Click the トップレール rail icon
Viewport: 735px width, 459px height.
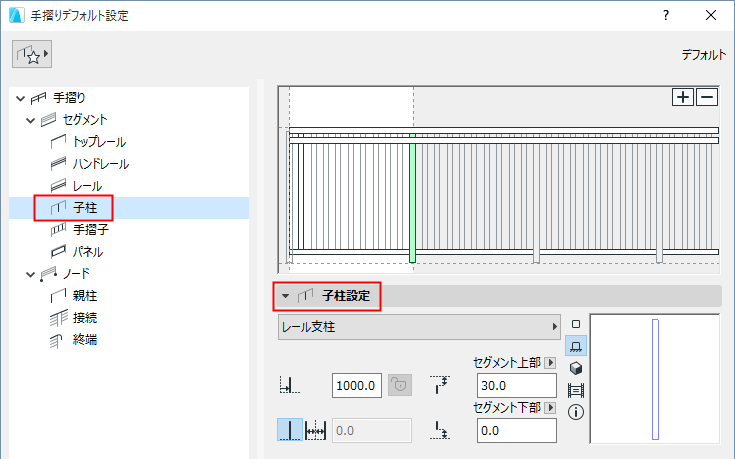[x=58, y=142]
